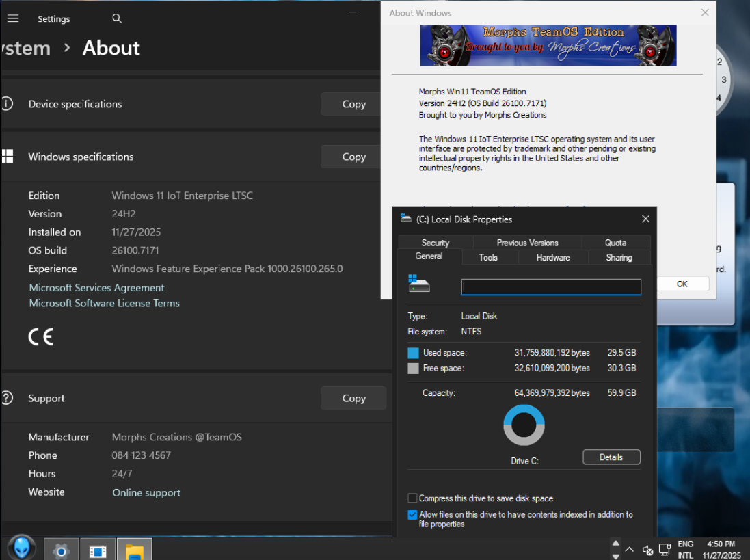Click the drive icon in Local Disk Properties
750x560 pixels.
(419, 284)
